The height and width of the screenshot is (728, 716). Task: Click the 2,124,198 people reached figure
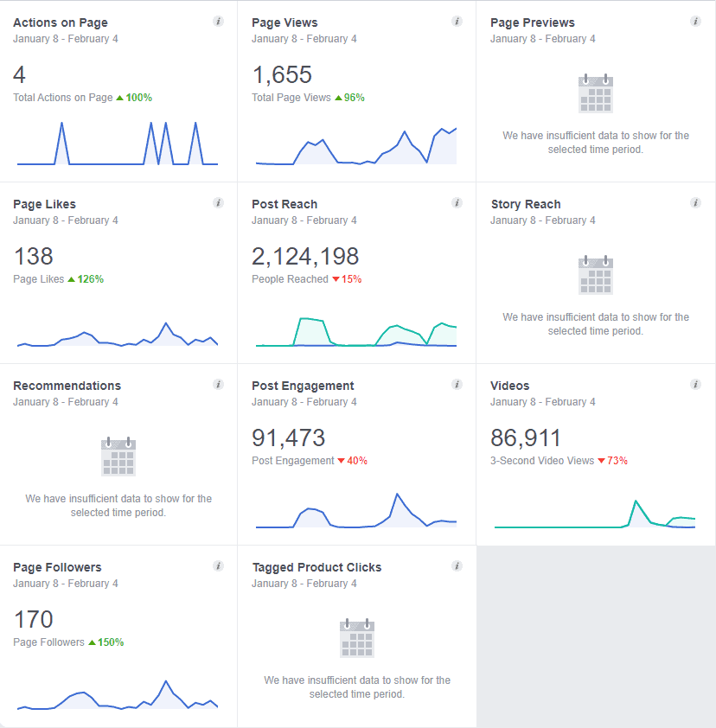(305, 256)
